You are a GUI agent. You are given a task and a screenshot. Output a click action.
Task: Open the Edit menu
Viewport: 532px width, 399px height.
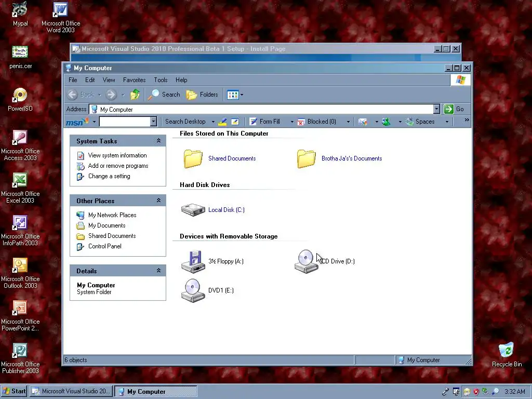pos(90,80)
